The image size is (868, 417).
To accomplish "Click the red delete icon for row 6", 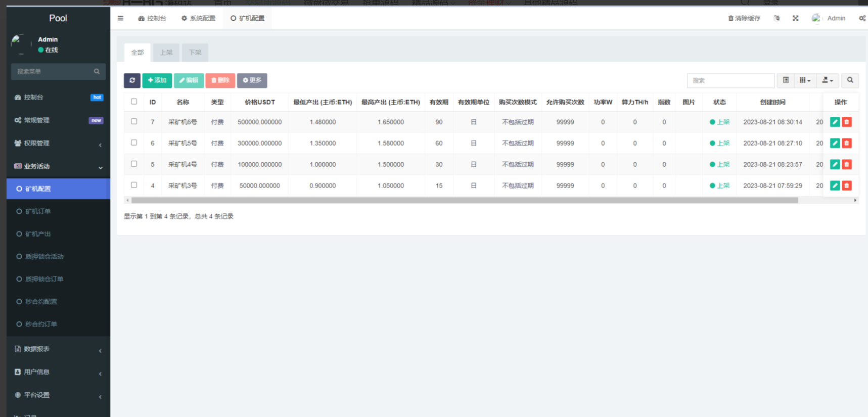I will tap(847, 143).
